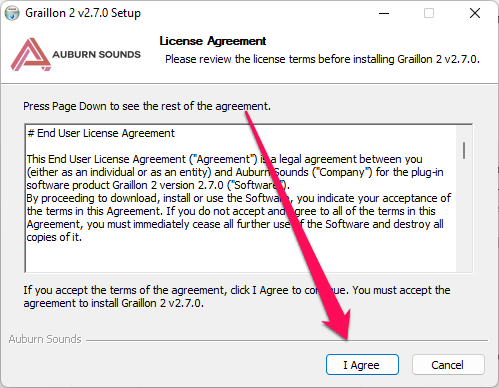Viewport: 499px width, 388px height.
Task: Cancel the Graillon 2 installation
Action: (448, 365)
